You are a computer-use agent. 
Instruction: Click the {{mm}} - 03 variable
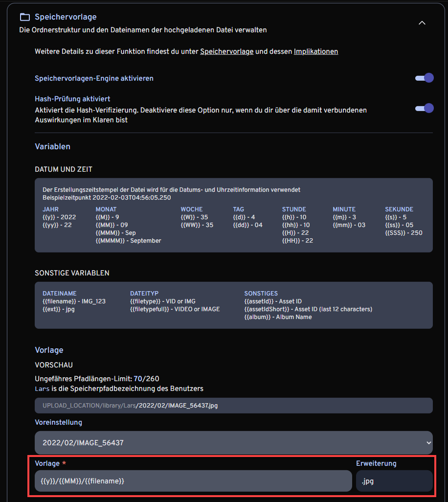pos(349,225)
